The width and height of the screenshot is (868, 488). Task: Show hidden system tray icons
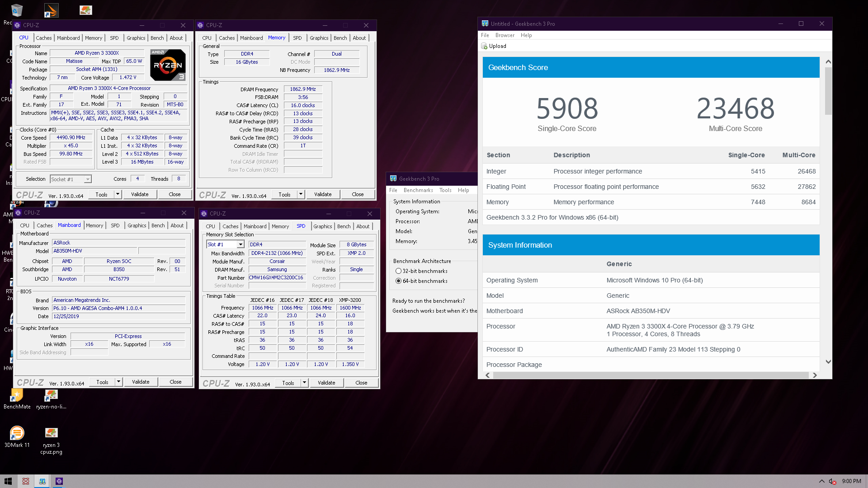821,481
